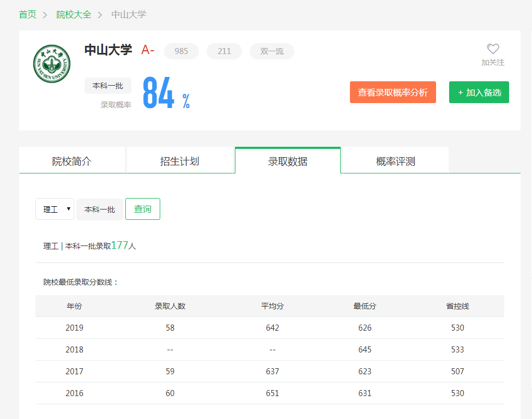The width and height of the screenshot is (532, 419).
Task: Click the 查询 query button
Action: point(142,209)
